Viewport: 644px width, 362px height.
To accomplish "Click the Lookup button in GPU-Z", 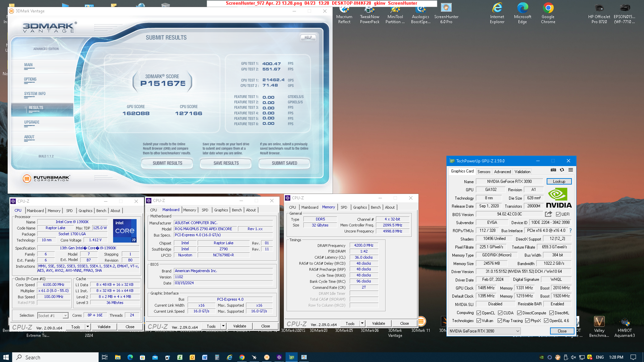I will [559, 182].
